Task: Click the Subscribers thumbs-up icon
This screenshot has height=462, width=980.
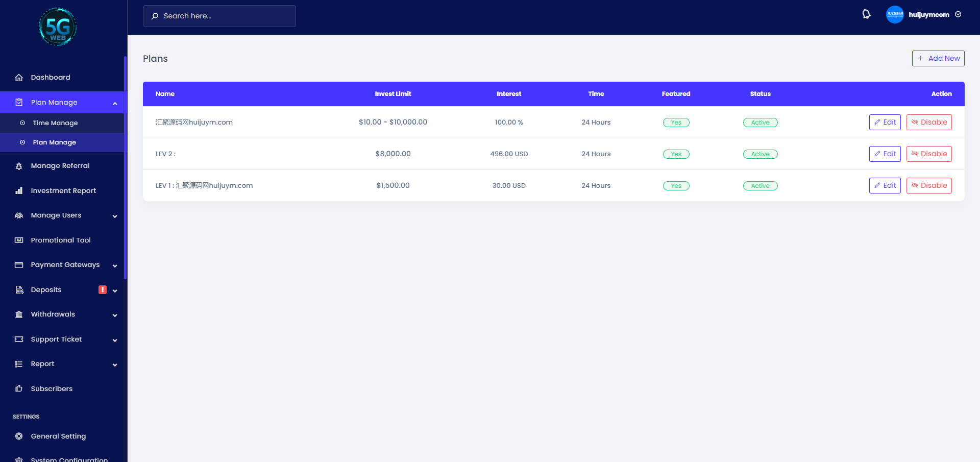Action: click(x=19, y=388)
